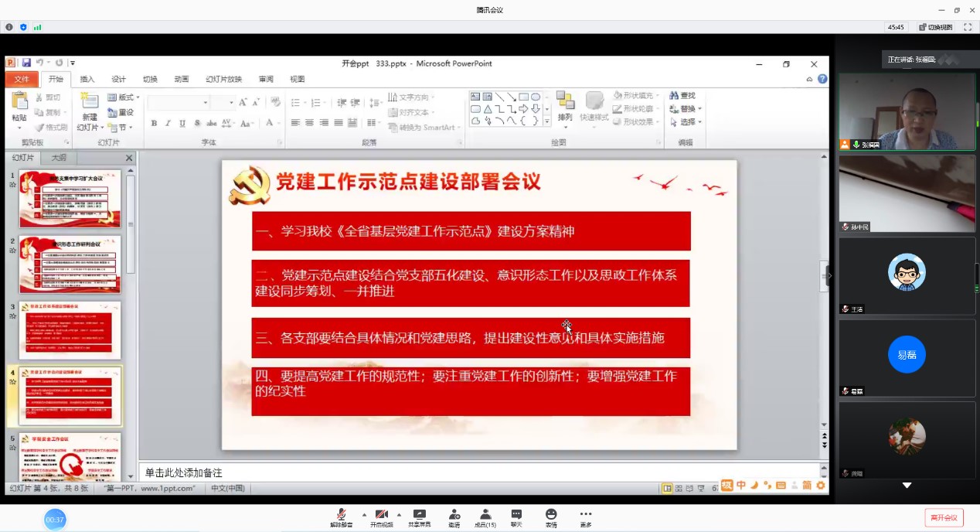Switch to the 大纲 outline tab
The image size is (980, 532).
[59, 158]
